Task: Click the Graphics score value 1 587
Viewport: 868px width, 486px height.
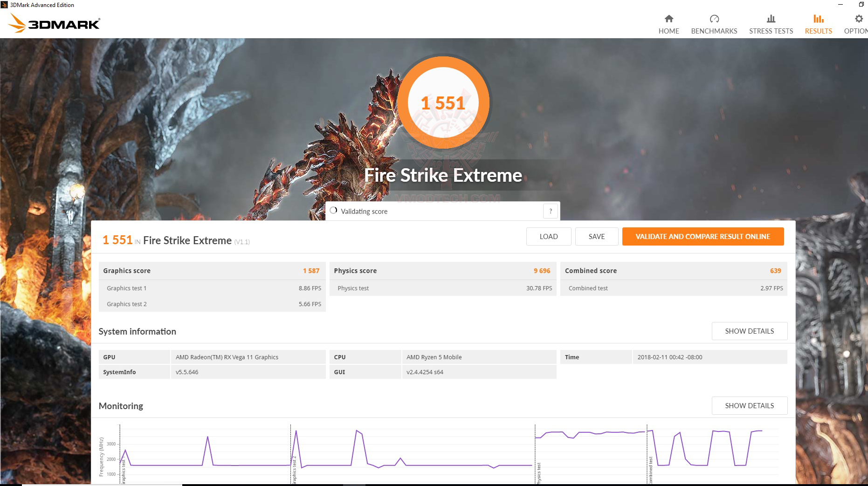Action: coord(311,271)
